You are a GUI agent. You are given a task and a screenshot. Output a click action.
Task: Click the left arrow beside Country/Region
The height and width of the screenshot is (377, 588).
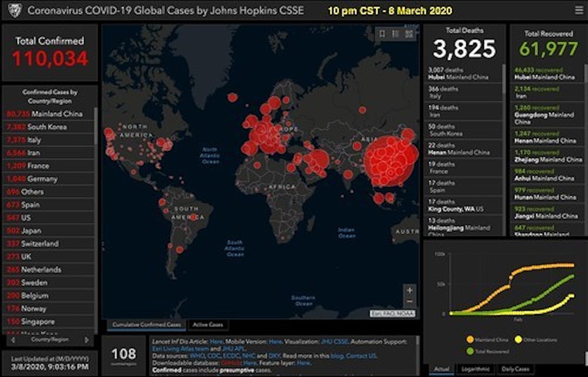pyautogui.click(x=12, y=339)
